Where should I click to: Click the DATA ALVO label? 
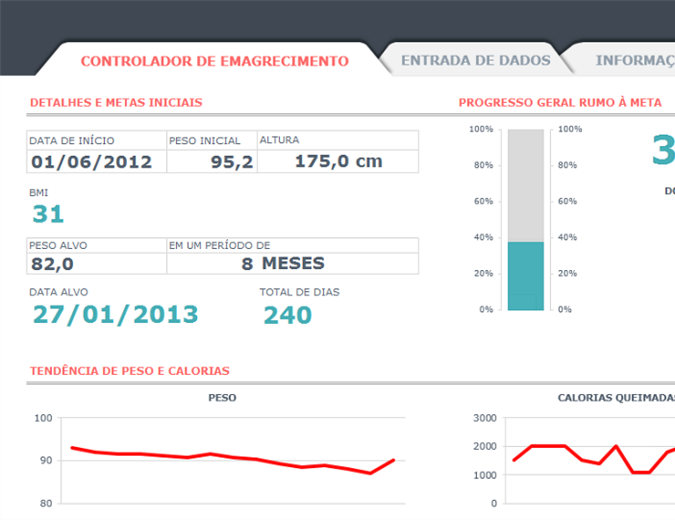[59, 292]
